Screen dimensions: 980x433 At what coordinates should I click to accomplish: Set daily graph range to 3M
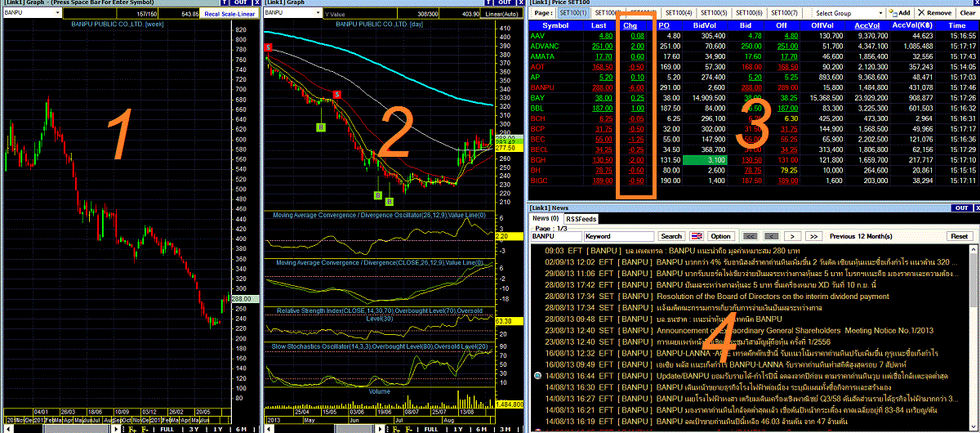click(x=505, y=429)
